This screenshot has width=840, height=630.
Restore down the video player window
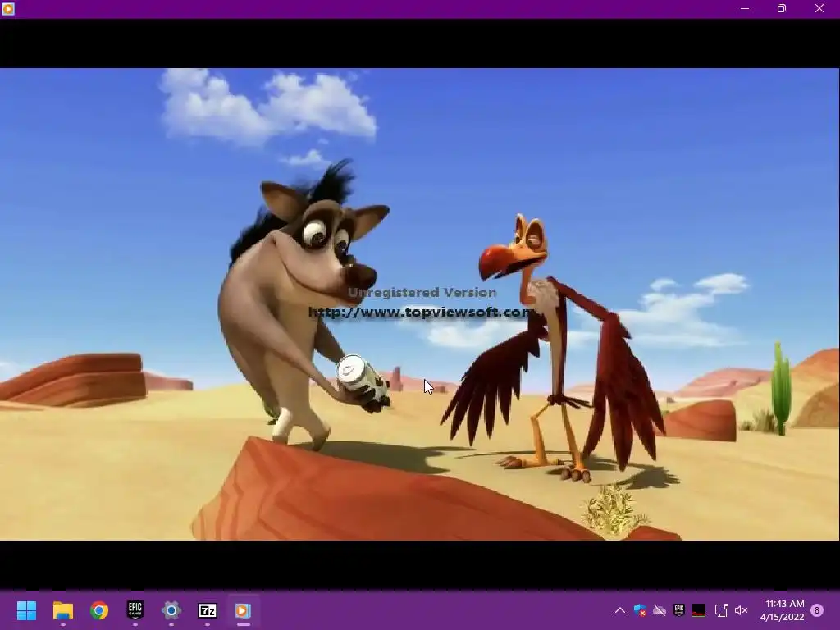point(782,8)
